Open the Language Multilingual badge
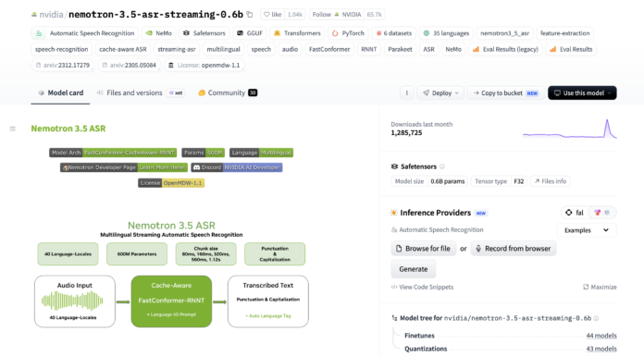644x356 pixels. (x=261, y=153)
